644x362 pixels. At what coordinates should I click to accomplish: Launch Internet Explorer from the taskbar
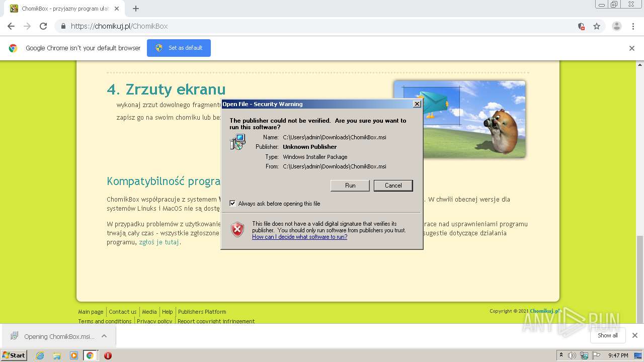point(40,355)
